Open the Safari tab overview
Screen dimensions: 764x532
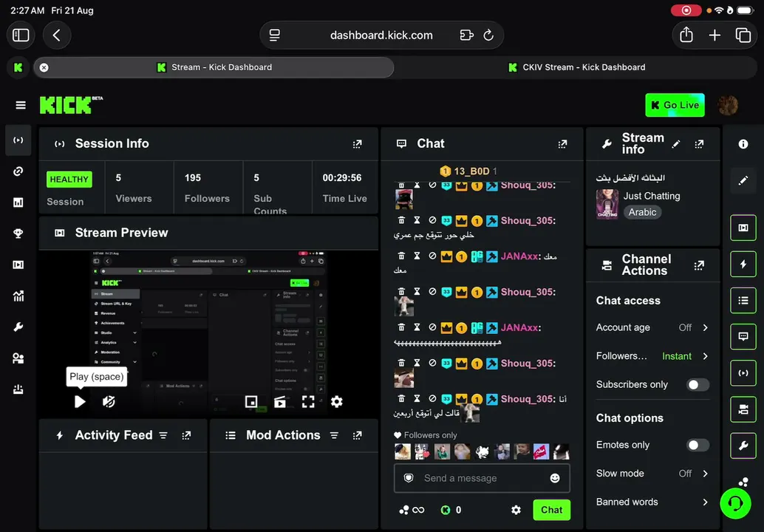coord(743,35)
